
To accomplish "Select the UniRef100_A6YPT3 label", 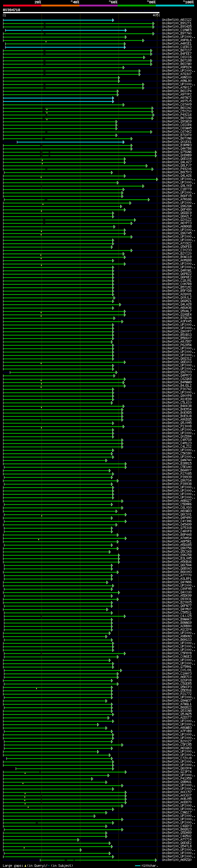I will coord(177,223).
